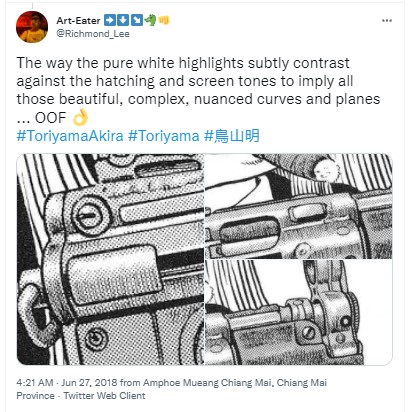The width and height of the screenshot is (408, 412).
Task: Click the yellow fist emoji after the crocodile
Action: tap(164, 20)
